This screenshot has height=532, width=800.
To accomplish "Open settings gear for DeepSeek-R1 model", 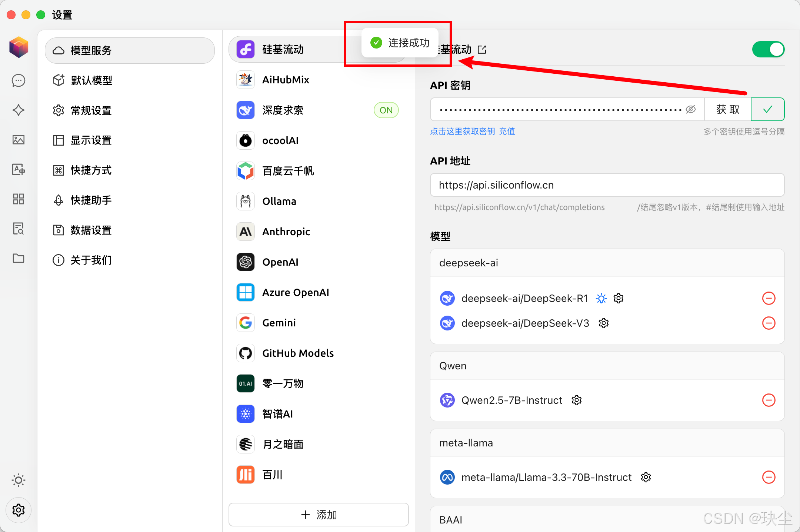I will pos(619,298).
